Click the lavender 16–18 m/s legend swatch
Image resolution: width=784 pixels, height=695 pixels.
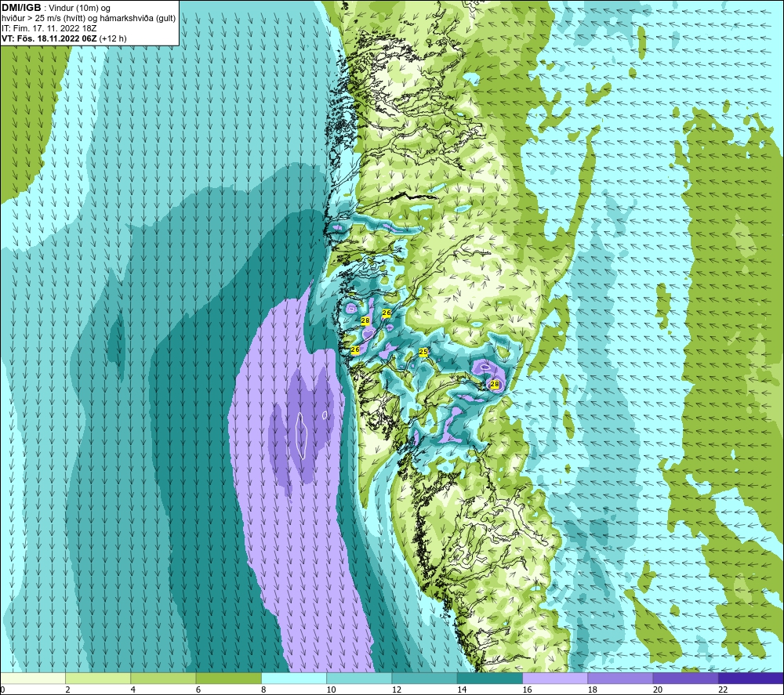point(555,678)
